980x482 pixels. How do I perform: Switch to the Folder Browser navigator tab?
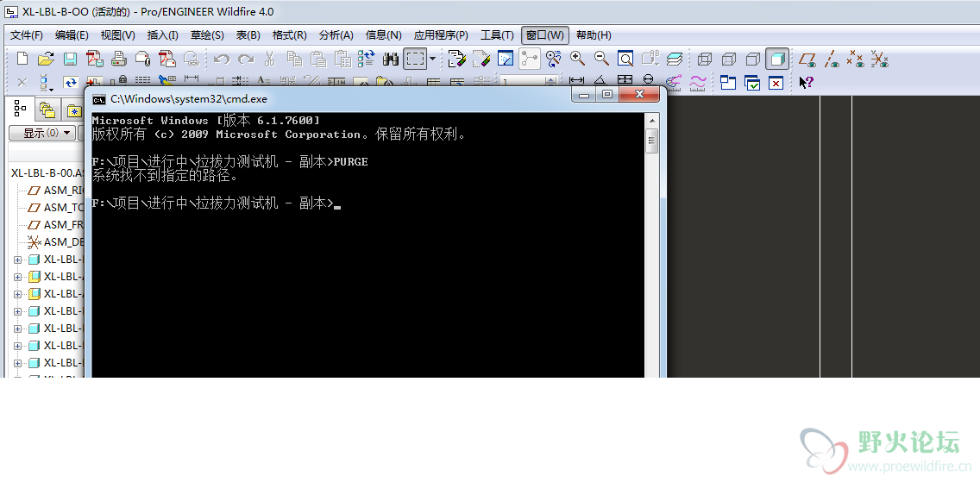[47, 111]
